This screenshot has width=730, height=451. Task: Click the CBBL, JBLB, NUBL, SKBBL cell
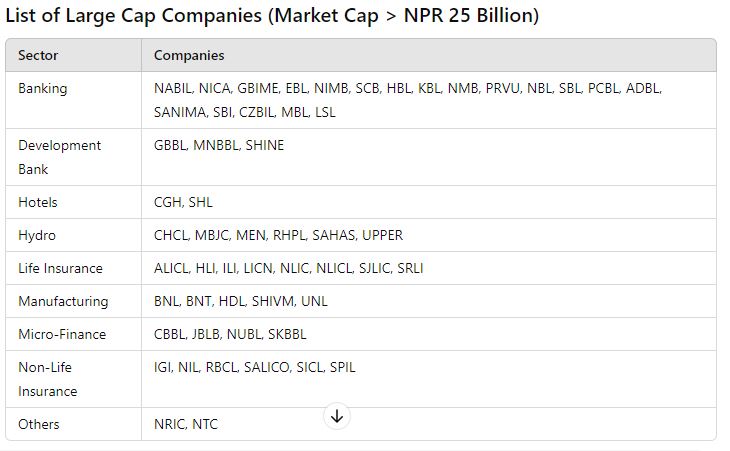pos(230,334)
